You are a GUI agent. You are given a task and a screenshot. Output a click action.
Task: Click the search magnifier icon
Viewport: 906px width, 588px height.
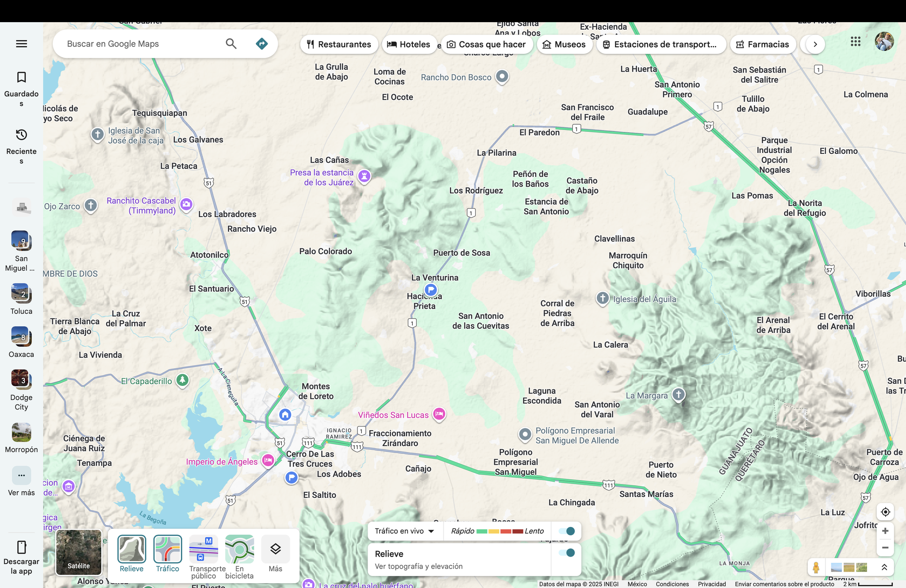point(231,44)
